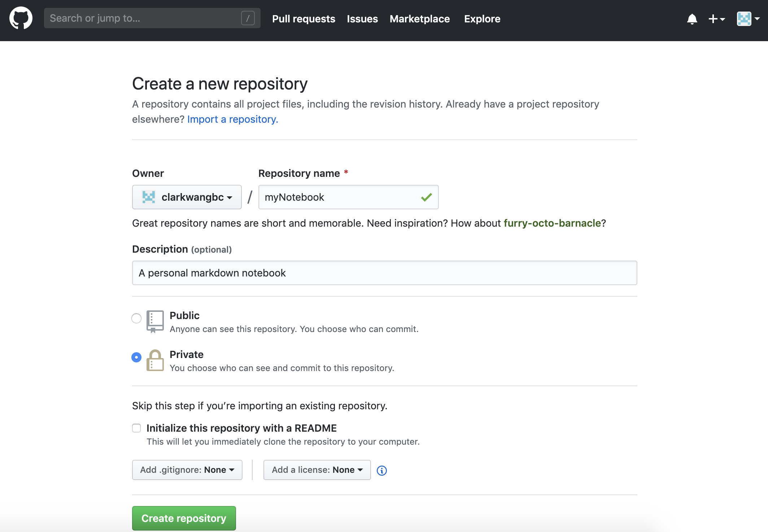Use the furry-octo-barnacle name suggestion

tap(552, 223)
